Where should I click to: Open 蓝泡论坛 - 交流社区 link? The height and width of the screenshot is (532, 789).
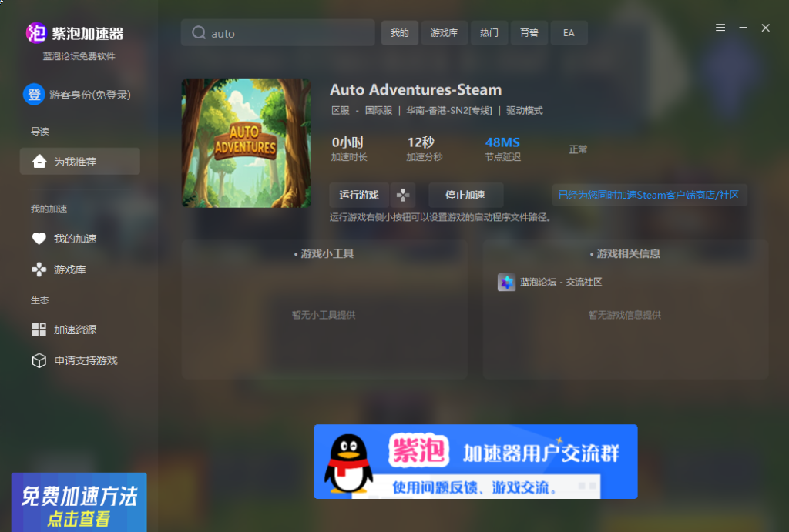[x=561, y=282]
